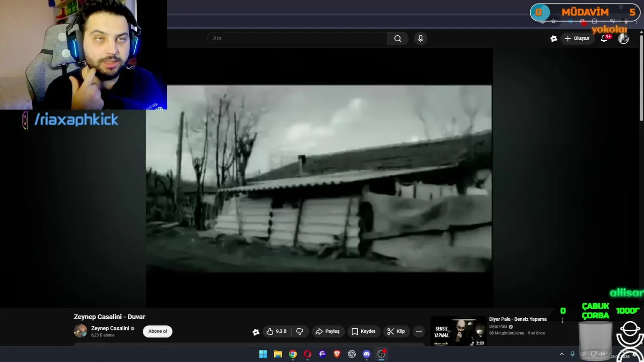The width and height of the screenshot is (644, 362).
Task: Open Discord from the taskbar
Action: [367, 354]
